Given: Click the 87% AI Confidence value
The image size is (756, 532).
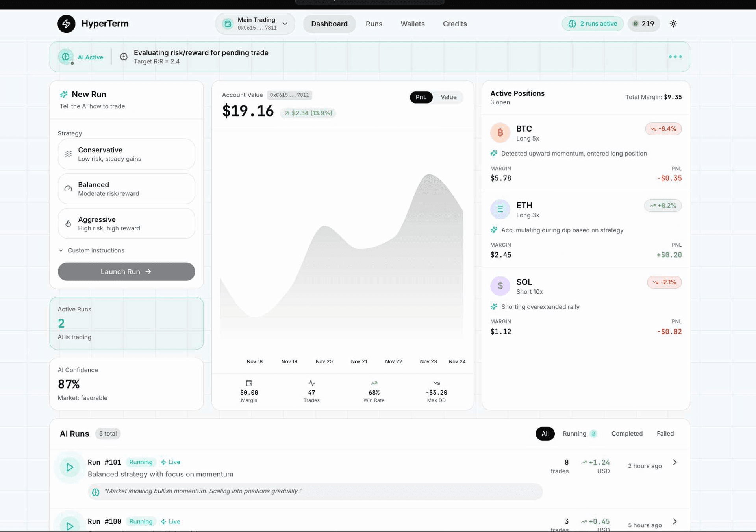Looking at the screenshot, I should (69, 384).
